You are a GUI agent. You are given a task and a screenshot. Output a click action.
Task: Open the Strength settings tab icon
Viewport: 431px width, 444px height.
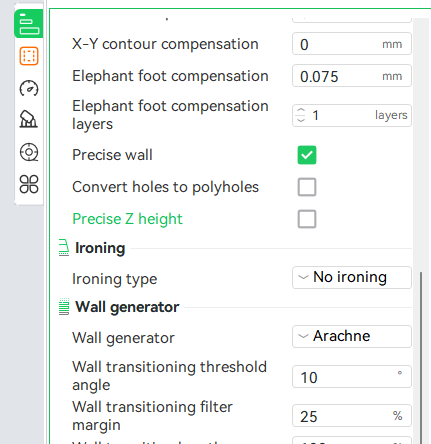click(29, 56)
